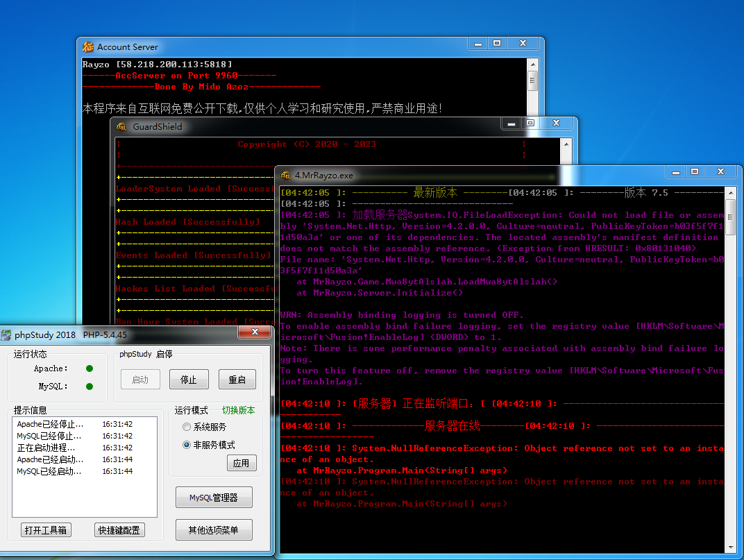This screenshot has height=560, width=744.
Task: Click the GuardShield window title icon
Action: [x=122, y=127]
